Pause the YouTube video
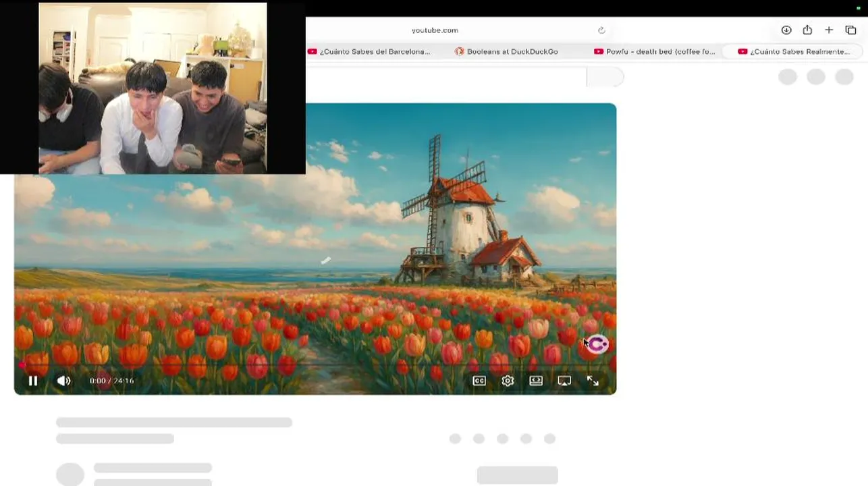This screenshot has height=486, width=868. [x=32, y=381]
